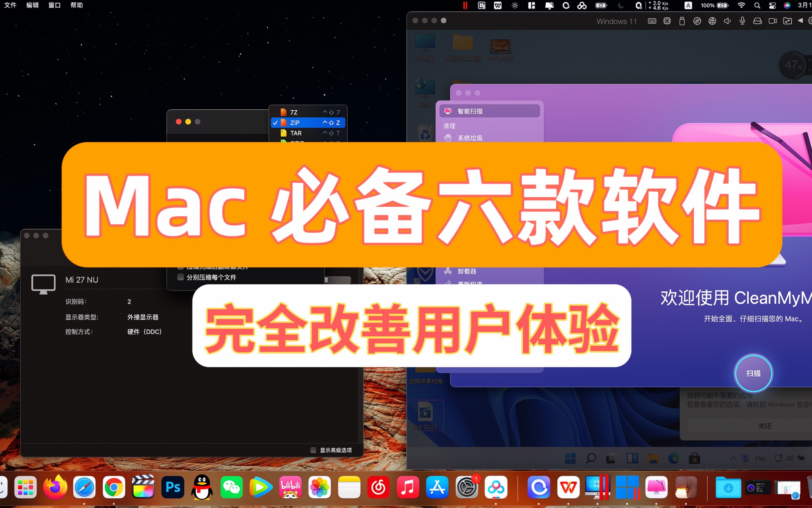Image resolution: width=812 pixels, height=508 pixels.
Task: Open Control Center in the menu bar
Action: click(772, 5)
